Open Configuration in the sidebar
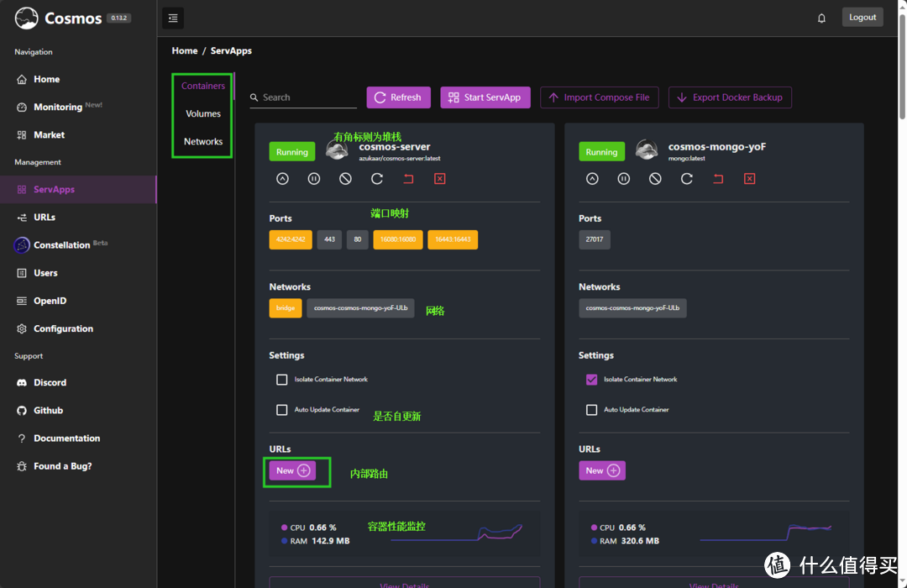Viewport: 907px width, 588px height. coord(78,328)
